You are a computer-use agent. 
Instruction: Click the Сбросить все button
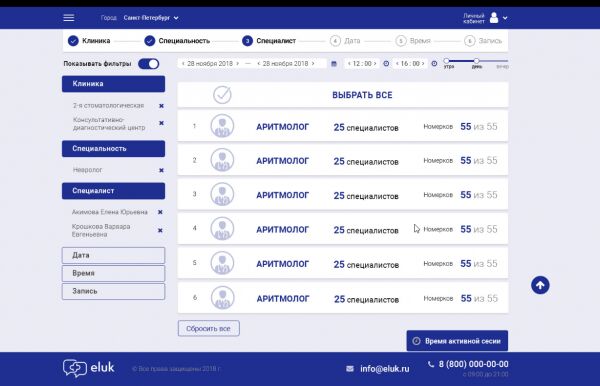(209, 328)
